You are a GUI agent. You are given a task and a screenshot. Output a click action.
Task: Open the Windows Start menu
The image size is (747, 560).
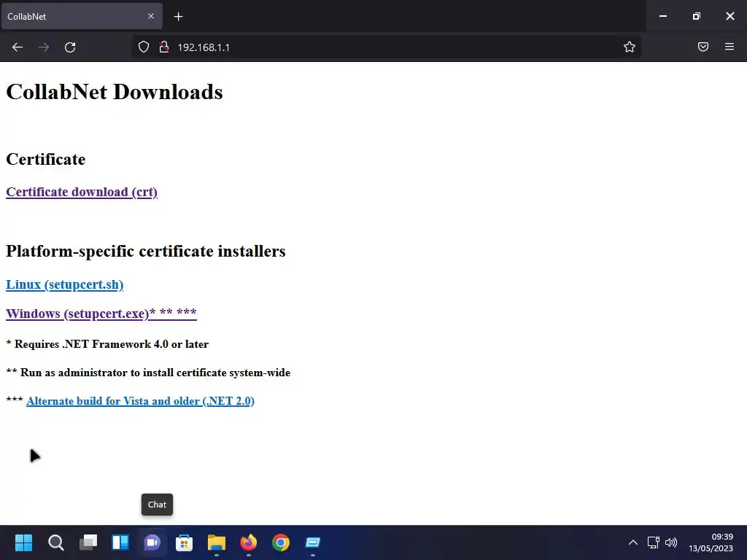pos(24,542)
